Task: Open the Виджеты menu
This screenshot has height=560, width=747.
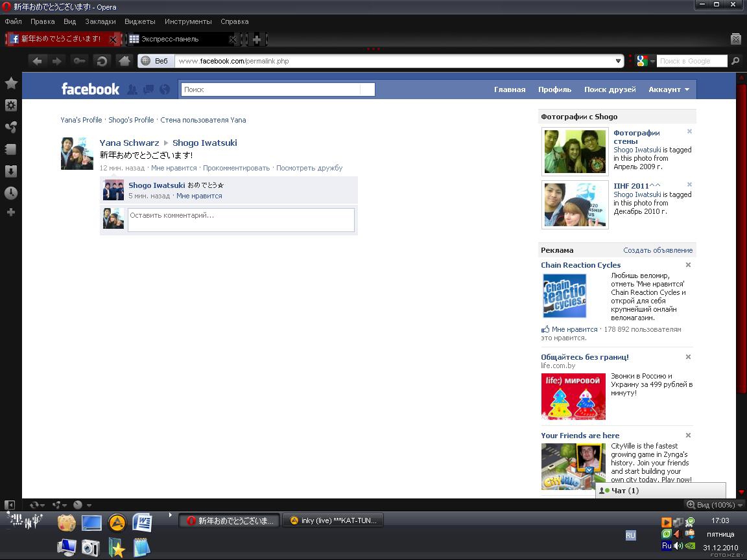Action: tap(140, 21)
